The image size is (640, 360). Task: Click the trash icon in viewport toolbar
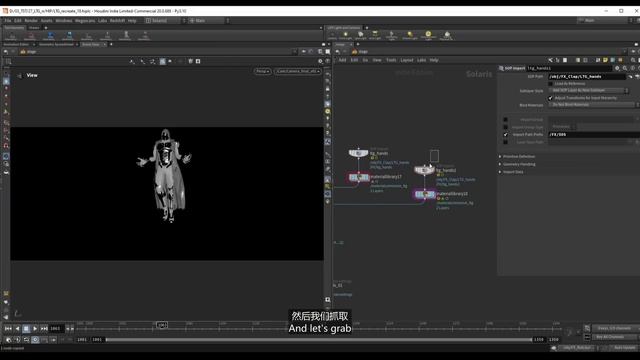(190, 61)
